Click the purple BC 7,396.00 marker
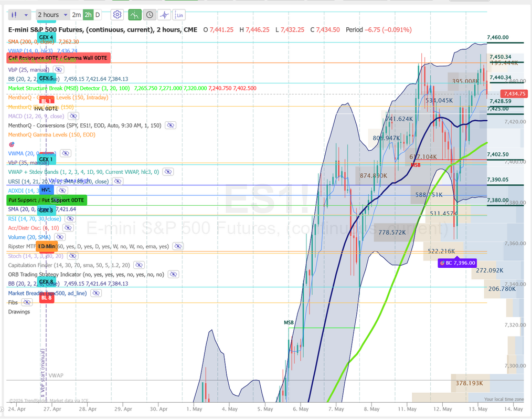The height and width of the screenshot is (420, 532). click(457, 263)
